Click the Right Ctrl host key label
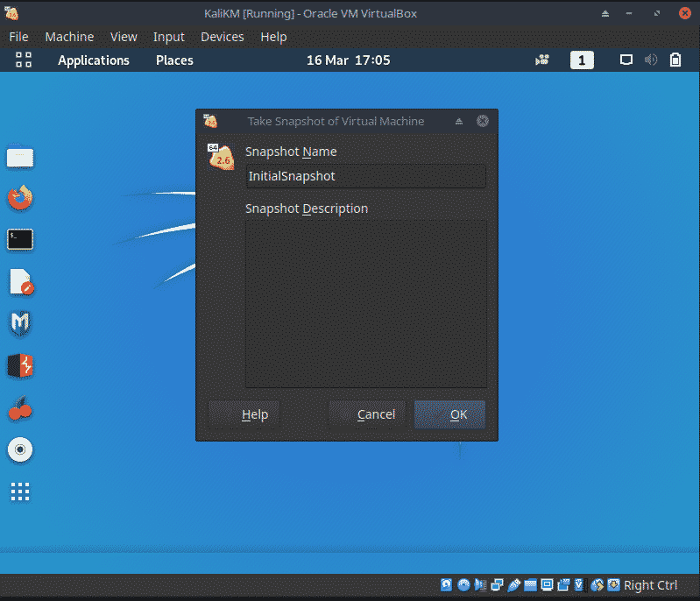The height and width of the screenshot is (601, 700). pos(650,585)
